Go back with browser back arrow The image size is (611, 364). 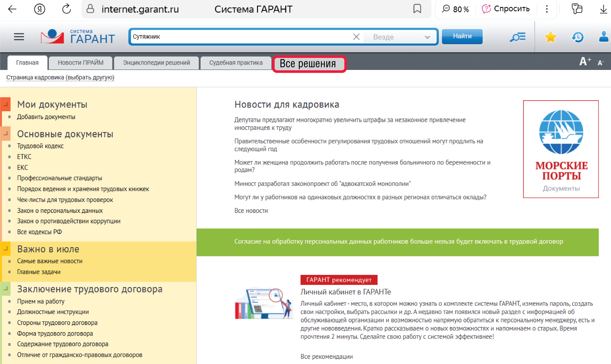(x=12, y=9)
